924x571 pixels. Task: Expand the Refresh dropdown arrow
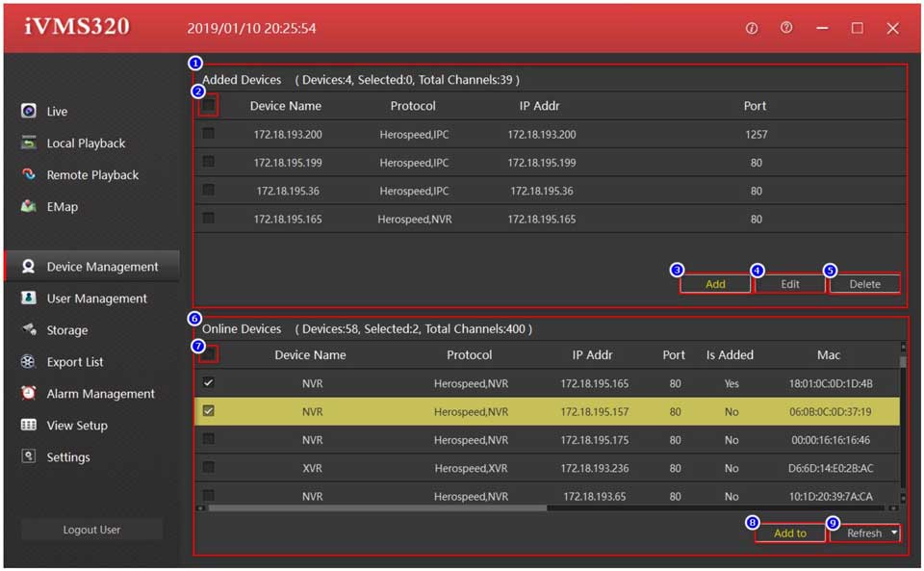click(x=893, y=532)
